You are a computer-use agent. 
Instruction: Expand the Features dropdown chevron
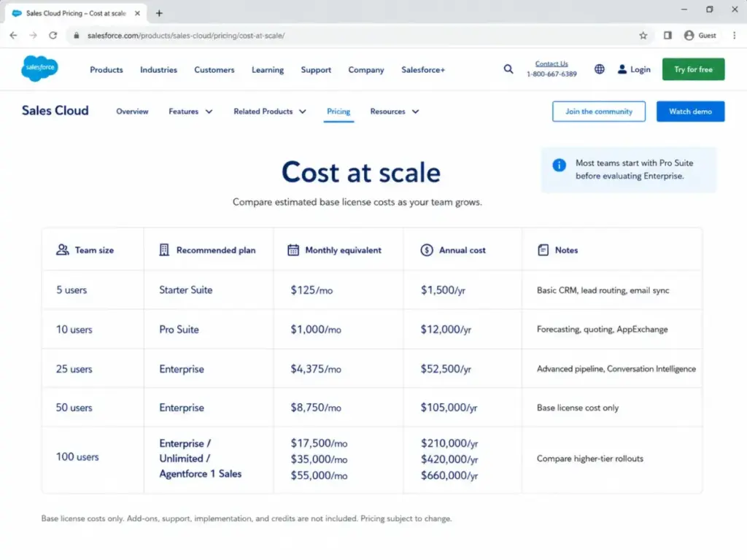(209, 112)
